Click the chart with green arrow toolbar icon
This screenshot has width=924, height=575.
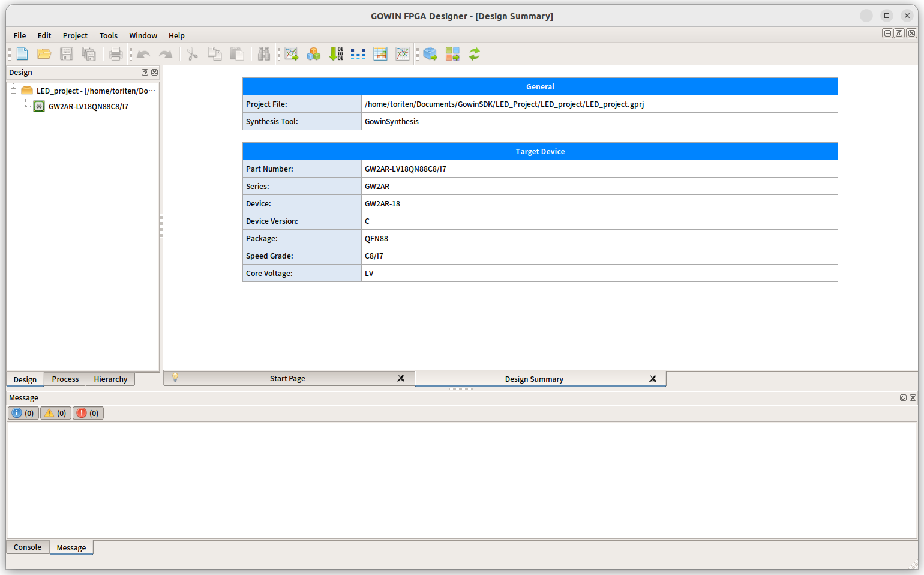[292, 54]
